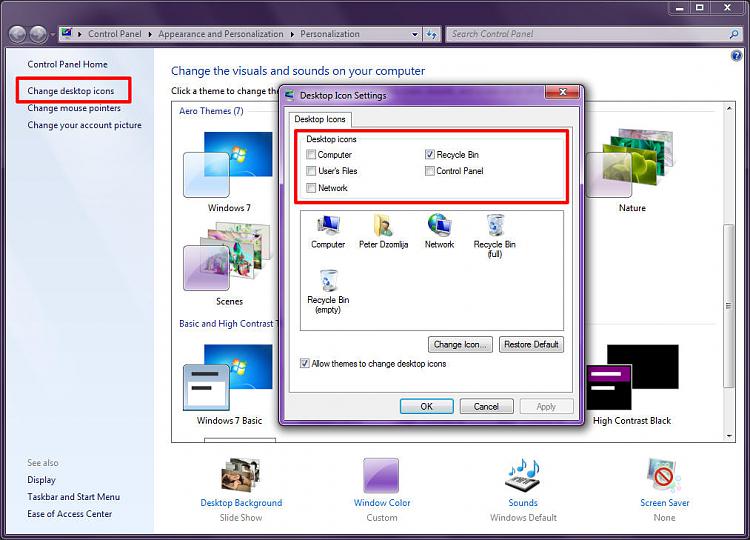Viewport: 750px width, 540px height.
Task: Enable the Control Panel desktop icon checkbox
Action: (430, 171)
